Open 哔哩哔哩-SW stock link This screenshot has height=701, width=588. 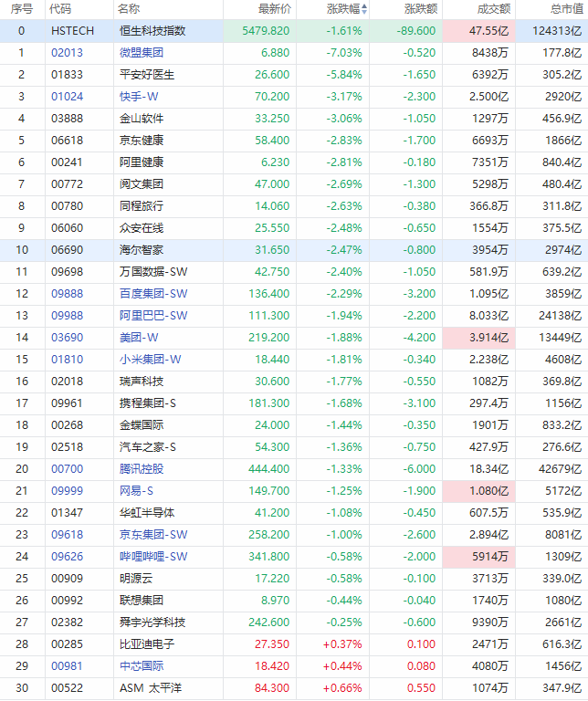pos(153,557)
